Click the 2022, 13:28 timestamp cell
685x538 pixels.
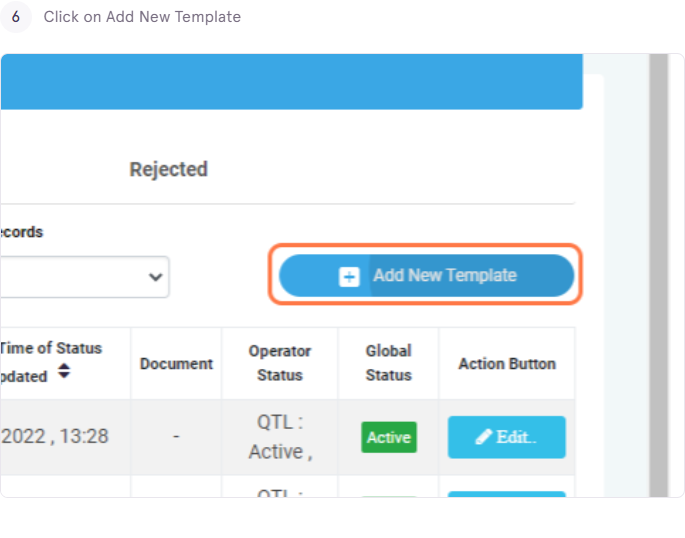[55, 436]
